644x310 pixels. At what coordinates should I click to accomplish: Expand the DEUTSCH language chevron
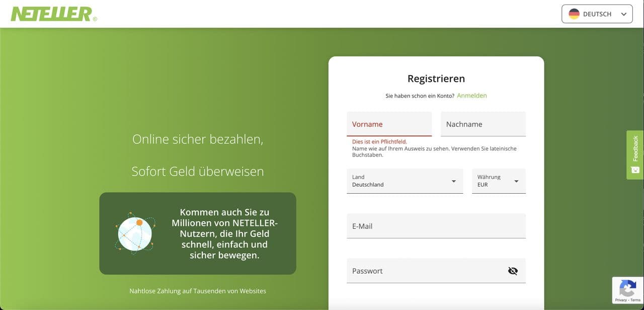624,14
